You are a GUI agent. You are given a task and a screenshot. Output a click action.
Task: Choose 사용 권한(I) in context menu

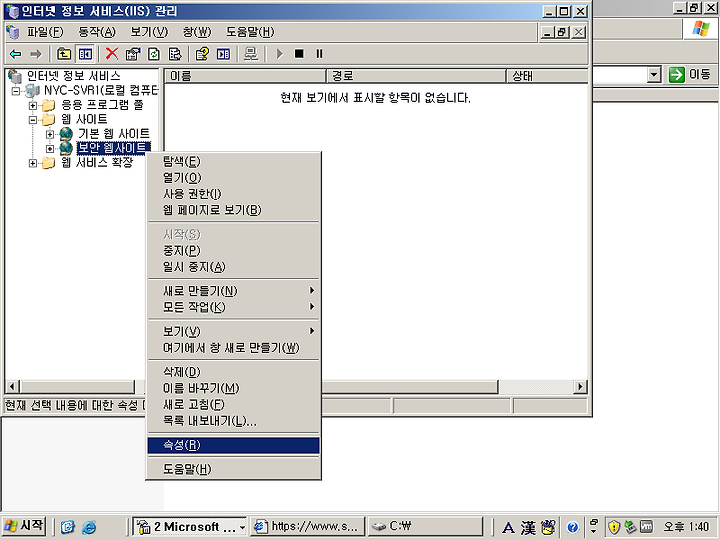point(233,194)
